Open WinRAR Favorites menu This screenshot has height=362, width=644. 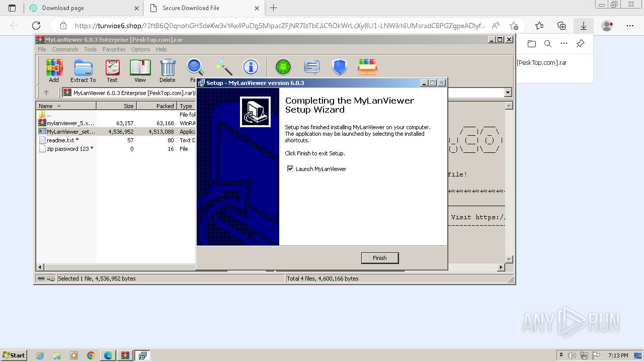pos(114,49)
